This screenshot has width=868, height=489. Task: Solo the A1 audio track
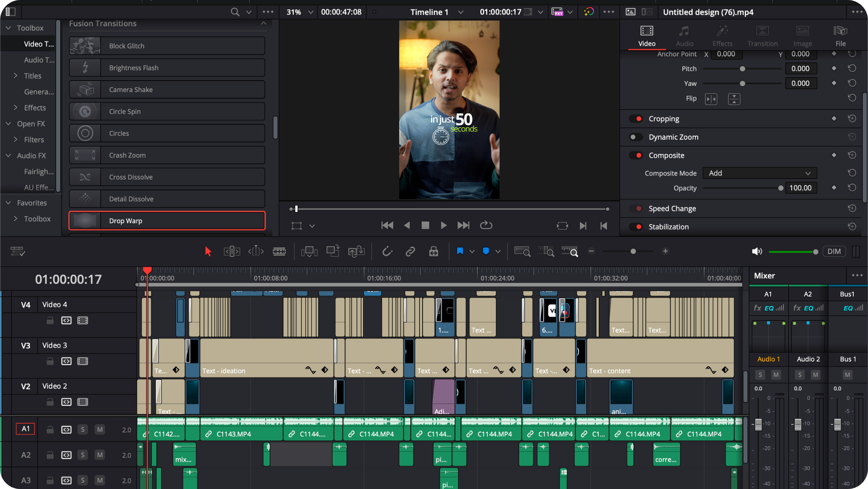(x=83, y=429)
